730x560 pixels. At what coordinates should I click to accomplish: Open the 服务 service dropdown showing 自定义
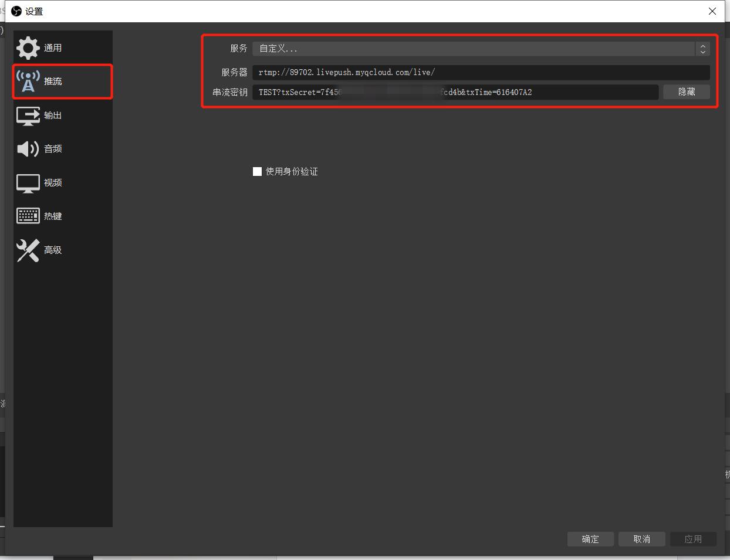point(481,49)
